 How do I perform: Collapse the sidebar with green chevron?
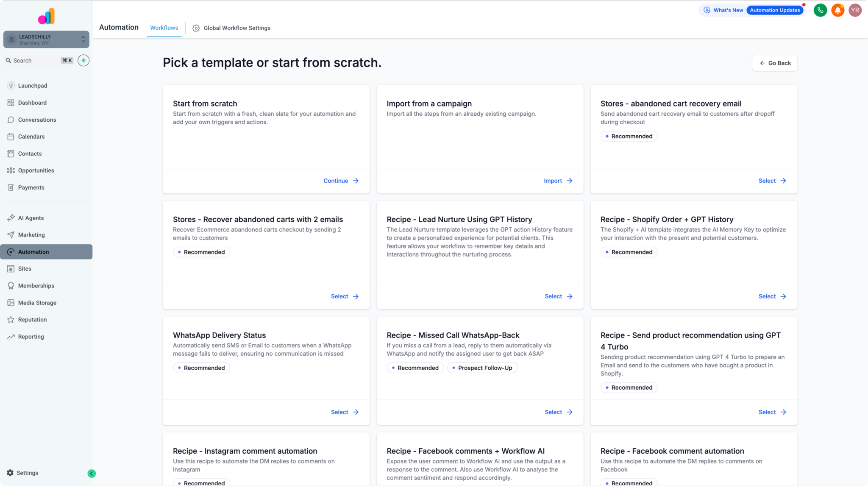click(x=92, y=473)
